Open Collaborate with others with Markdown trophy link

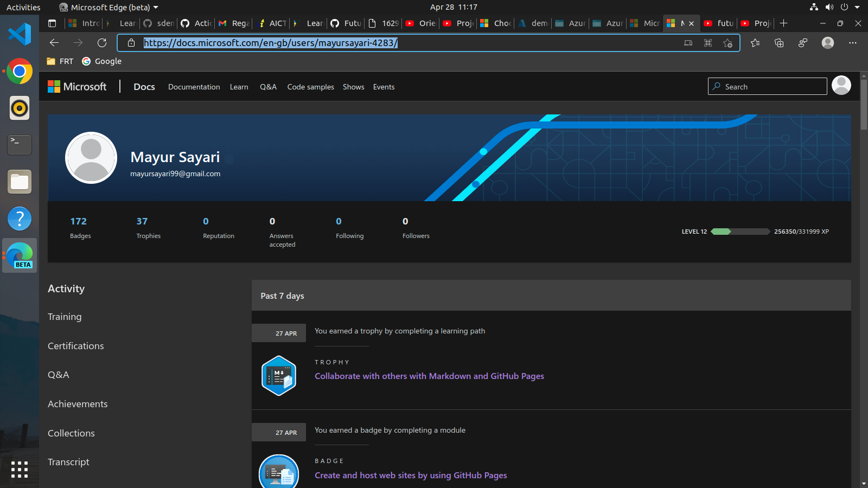tap(429, 376)
